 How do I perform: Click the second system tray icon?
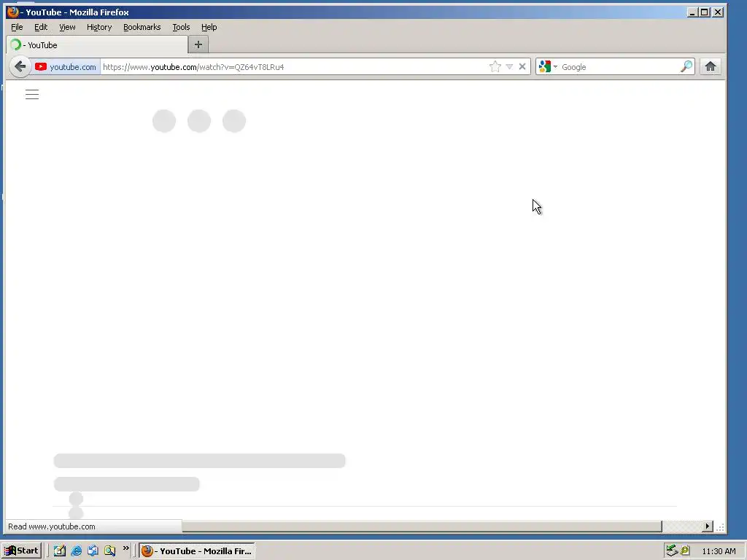pyautogui.click(x=684, y=551)
